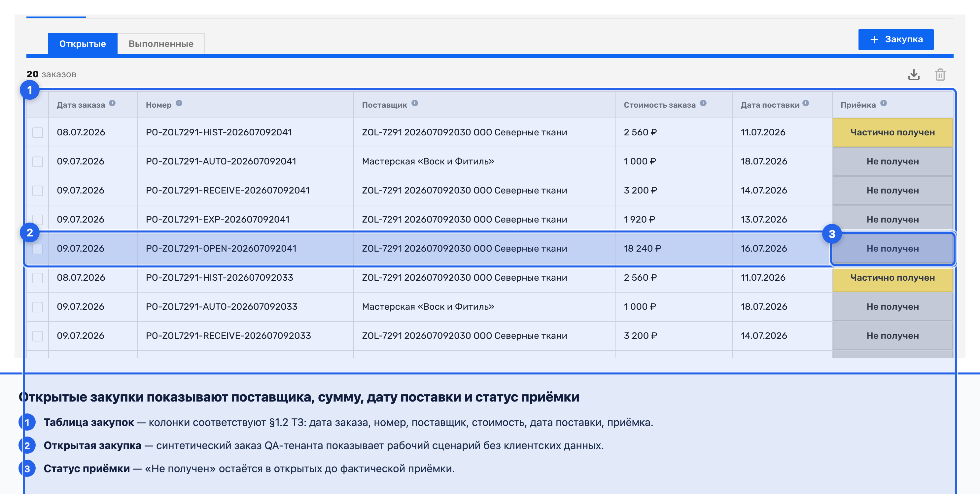The width and height of the screenshot is (980, 494).
Task: Sort by Стоимость заказа column header
Action: 659,105
